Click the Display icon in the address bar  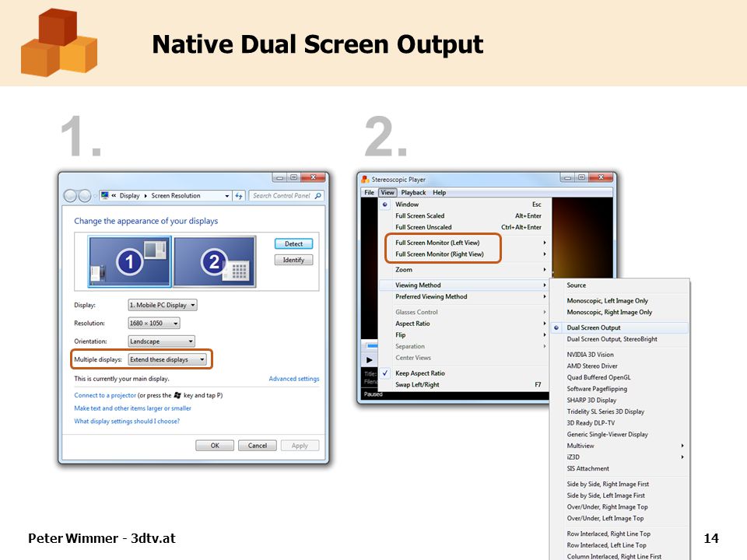[105, 195]
